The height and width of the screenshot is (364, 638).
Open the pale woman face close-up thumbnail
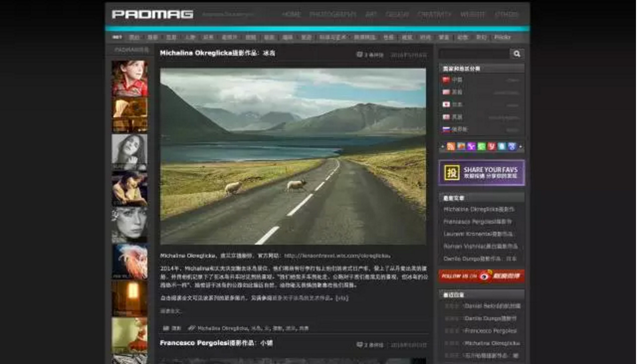pos(129,225)
